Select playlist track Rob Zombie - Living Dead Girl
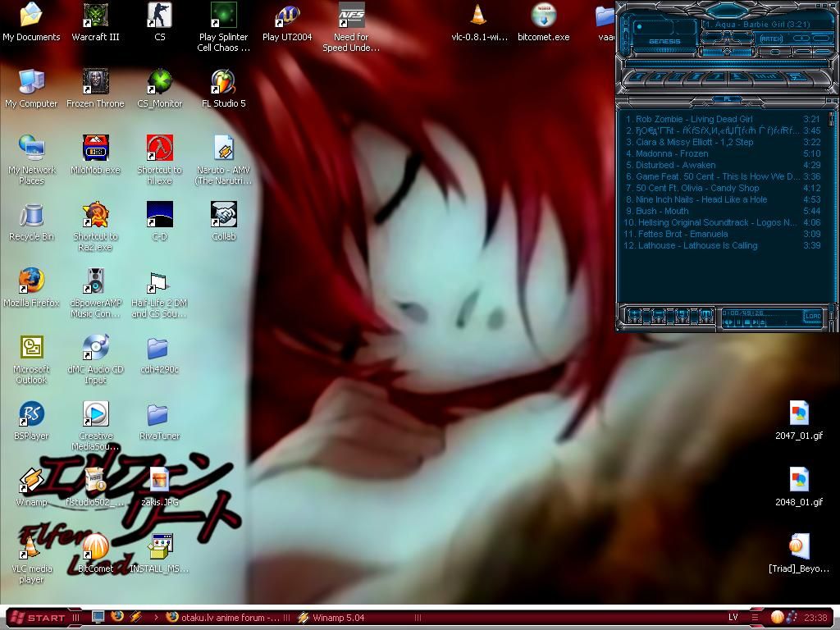Viewport: 840px width, 630px height. coord(723,119)
